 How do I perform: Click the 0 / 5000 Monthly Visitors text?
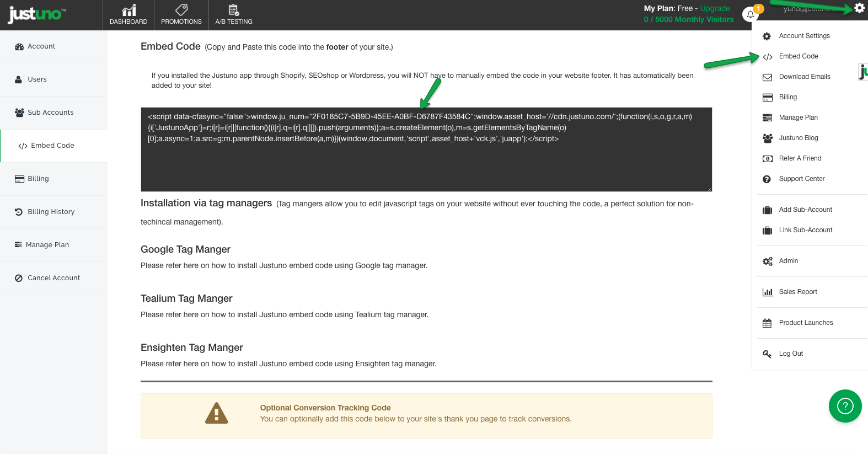click(689, 19)
